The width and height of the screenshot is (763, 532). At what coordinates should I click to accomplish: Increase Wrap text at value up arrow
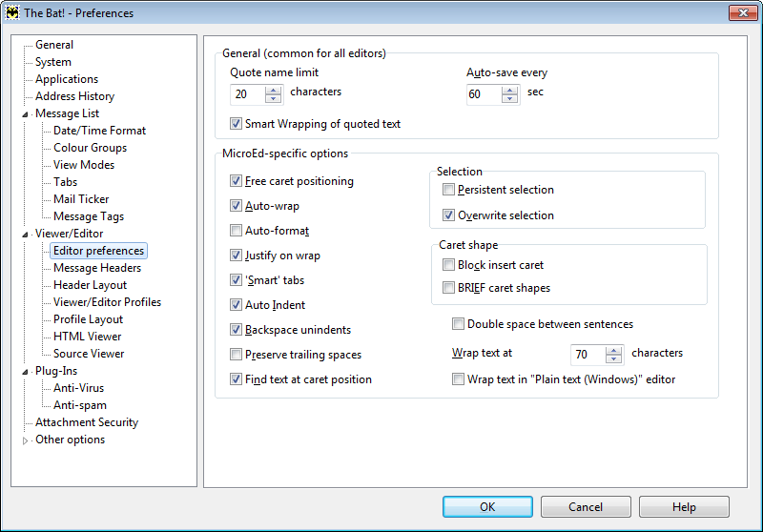(613, 351)
